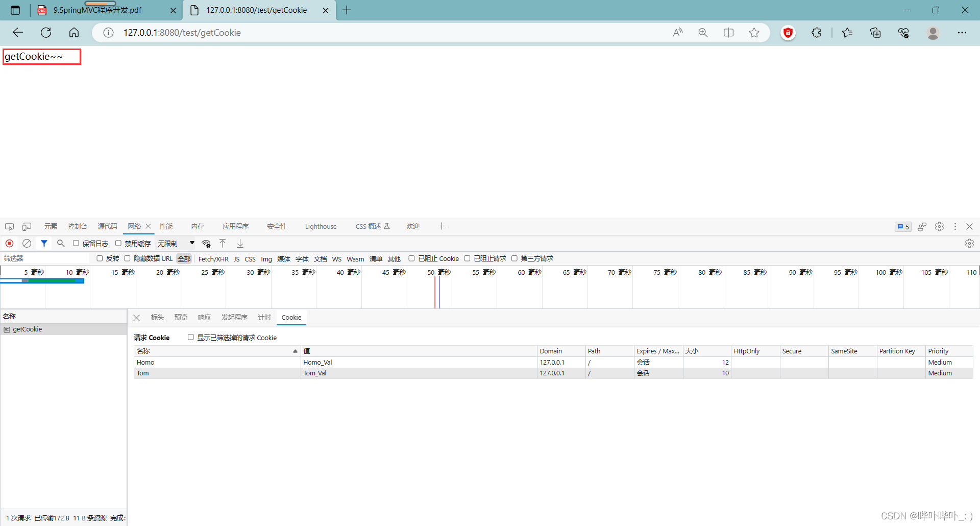The image size is (980, 526).
Task: View site information icon in address bar
Action: (108, 33)
